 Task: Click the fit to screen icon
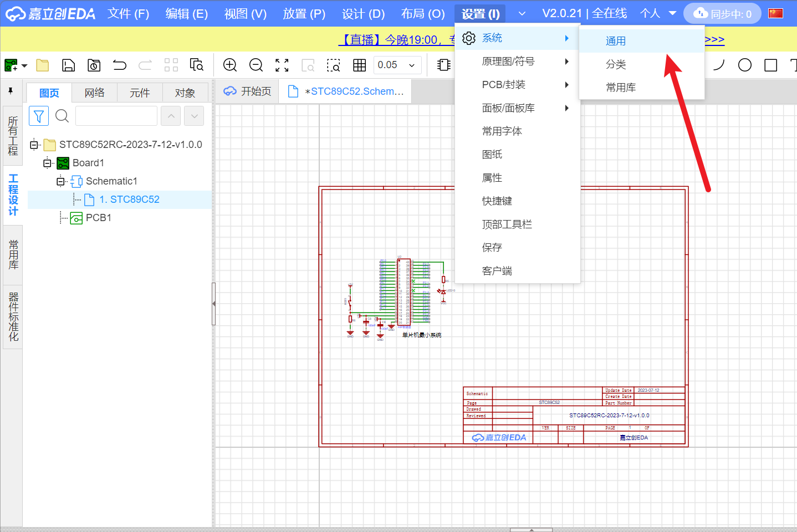(282, 65)
